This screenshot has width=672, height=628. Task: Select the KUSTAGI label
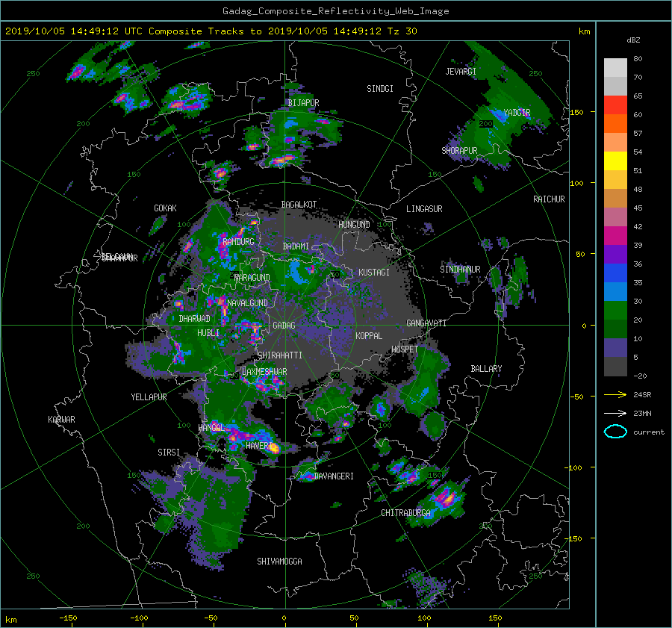pyautogui.click(x=374, y=273)
